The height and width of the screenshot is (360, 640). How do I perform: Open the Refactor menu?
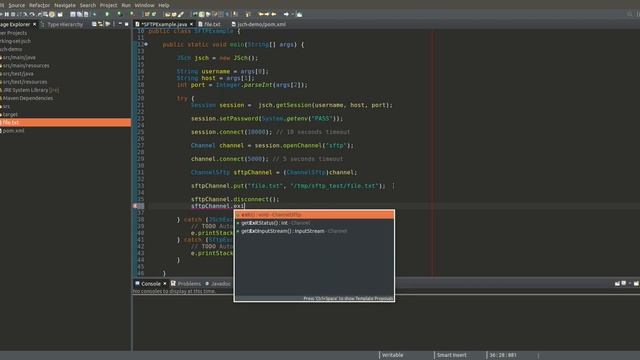point(40,5)
